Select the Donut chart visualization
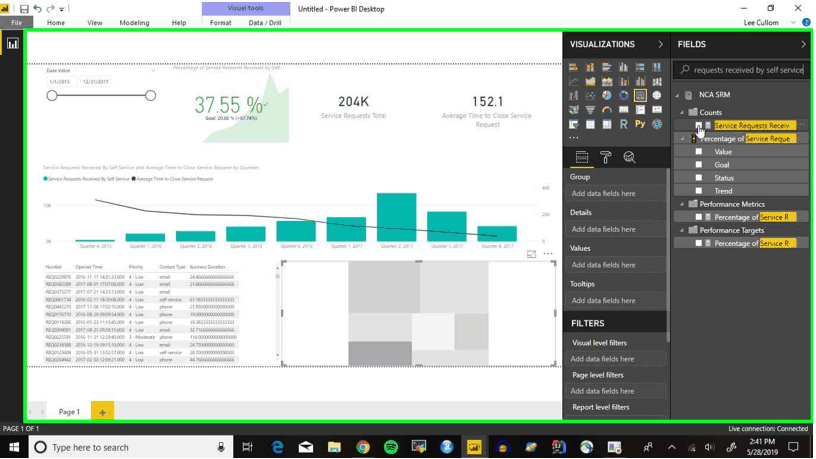 click(623, 96)
